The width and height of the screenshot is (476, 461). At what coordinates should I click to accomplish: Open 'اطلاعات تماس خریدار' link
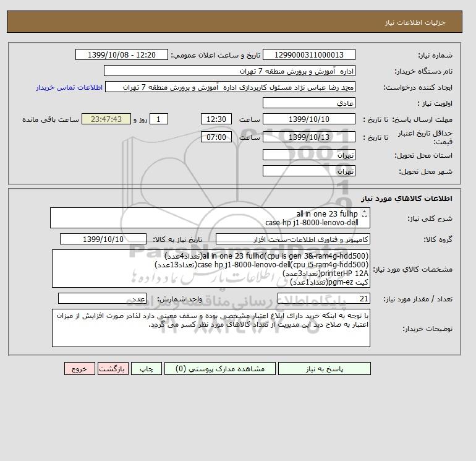pyautogui.click(x=69, y=87)
